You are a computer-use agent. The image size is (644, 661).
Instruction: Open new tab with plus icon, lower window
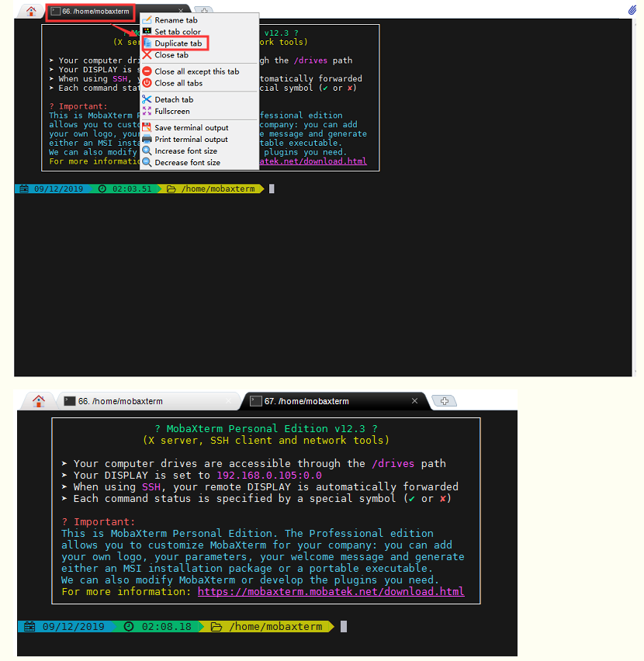tap(445, 401)
